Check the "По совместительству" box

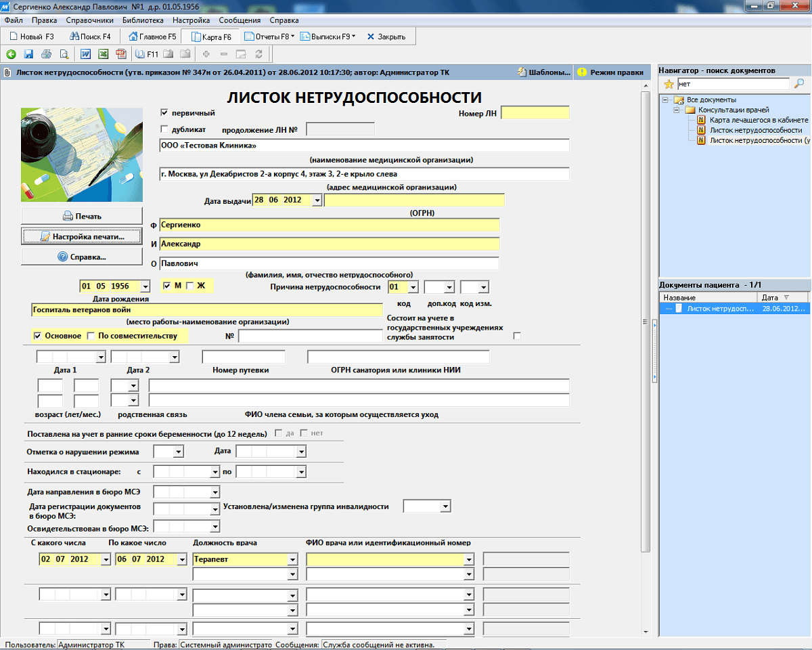point(91,336)
